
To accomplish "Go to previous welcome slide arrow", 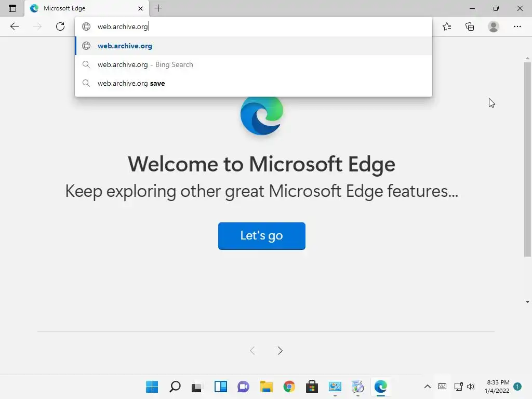I will pyautogui.click(x=252, y=351).
